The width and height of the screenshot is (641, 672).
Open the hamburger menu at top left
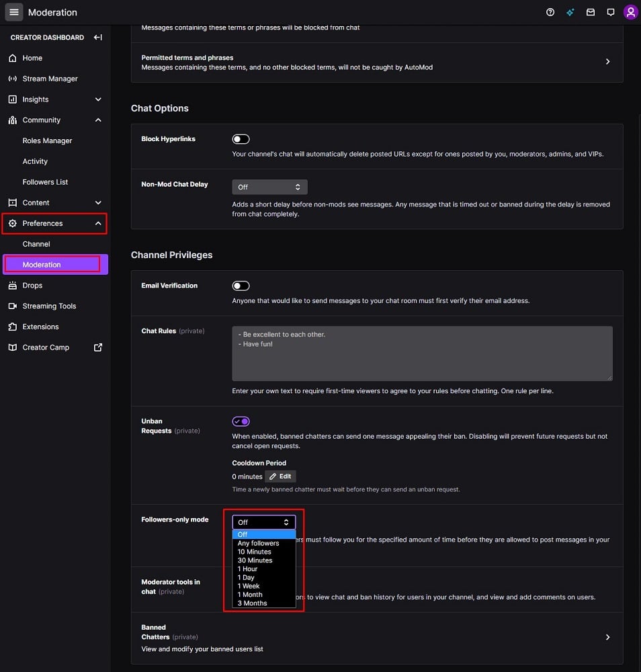click(x=14, y=12)
